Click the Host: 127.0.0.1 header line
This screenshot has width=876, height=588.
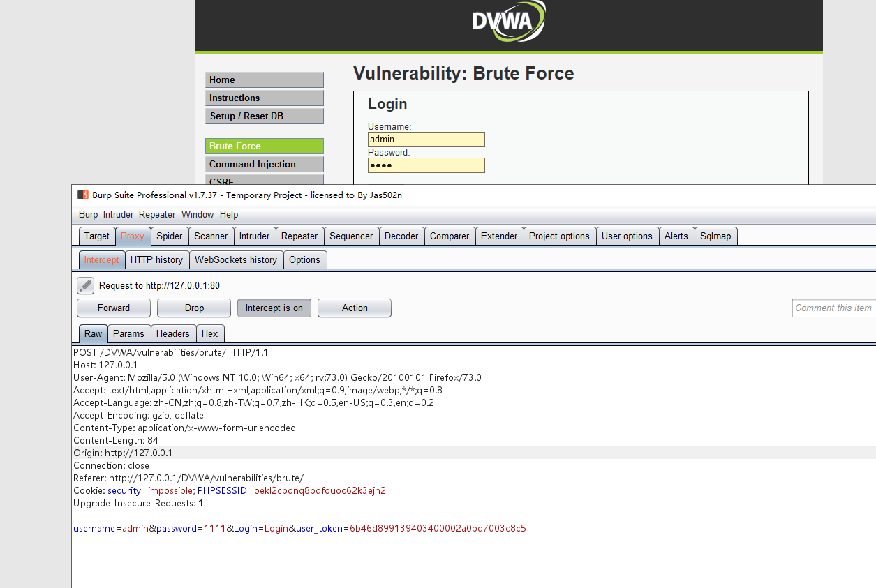pos(105,365)
